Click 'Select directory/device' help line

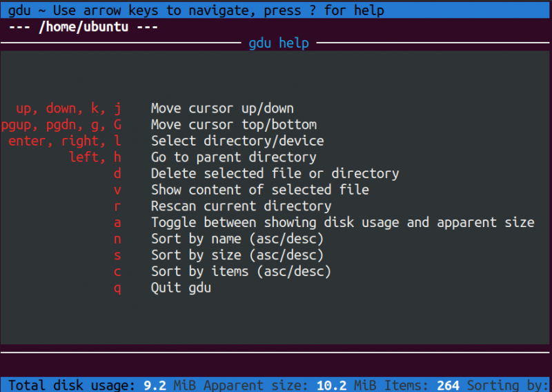click(x=237, y=141)
